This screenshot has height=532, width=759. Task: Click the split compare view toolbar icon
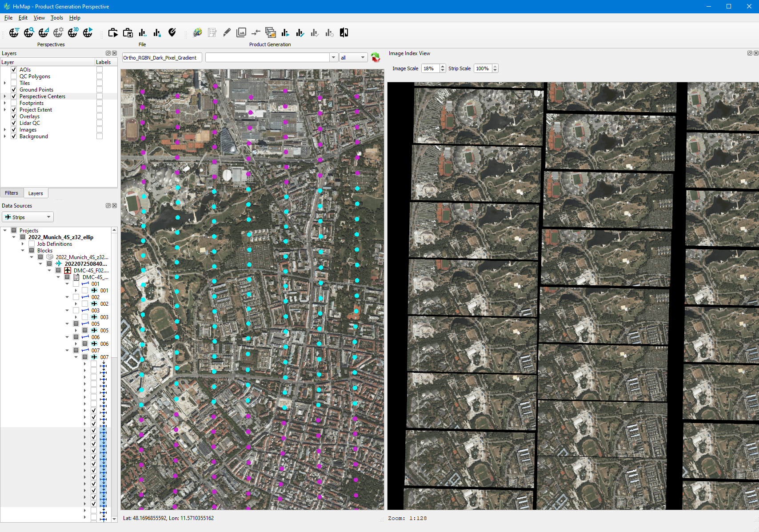pos(344,32)
